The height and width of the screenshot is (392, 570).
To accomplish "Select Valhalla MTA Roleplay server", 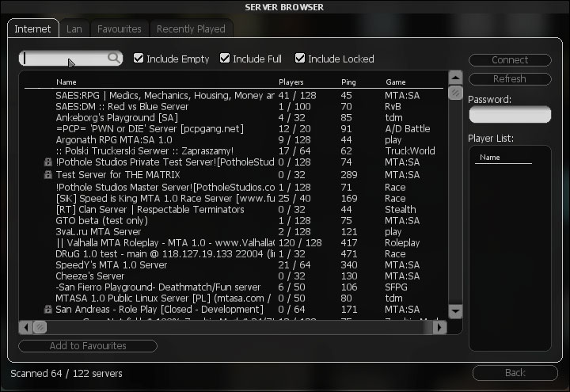I will pyautogui.click(x=234, y=243).
